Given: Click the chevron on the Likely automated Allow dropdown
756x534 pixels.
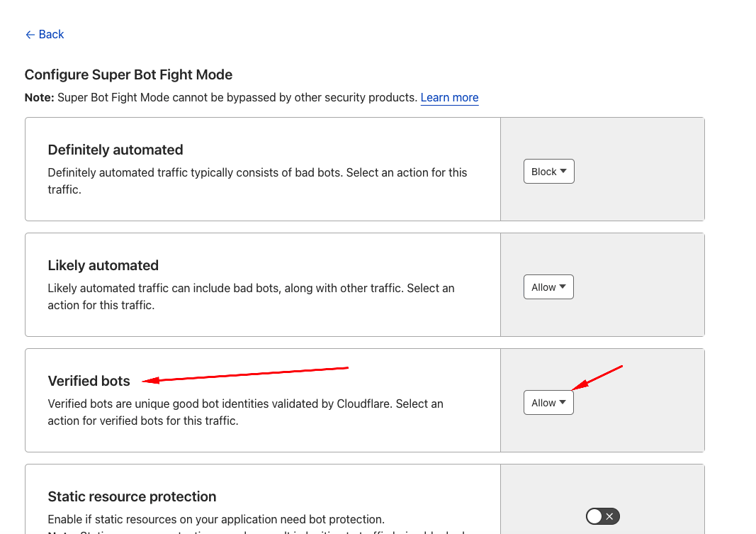Looking at the screenshot, I should coord(562,287).
